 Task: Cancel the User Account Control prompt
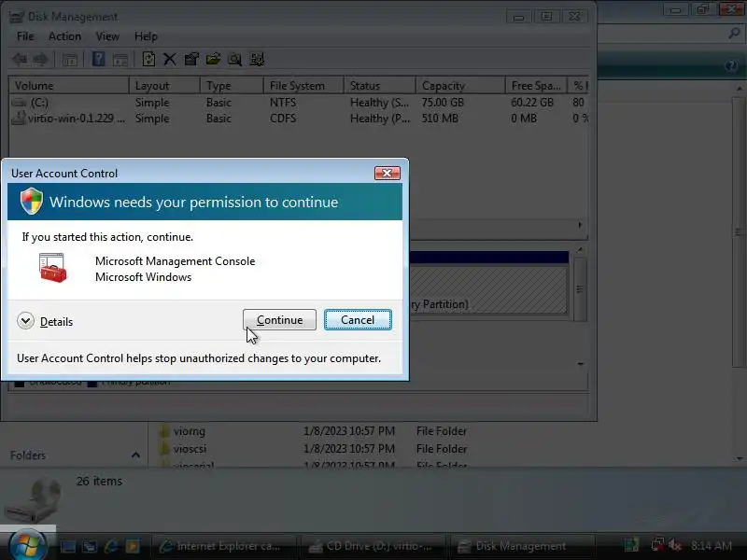pyautogui.click(x=358, y=319)
